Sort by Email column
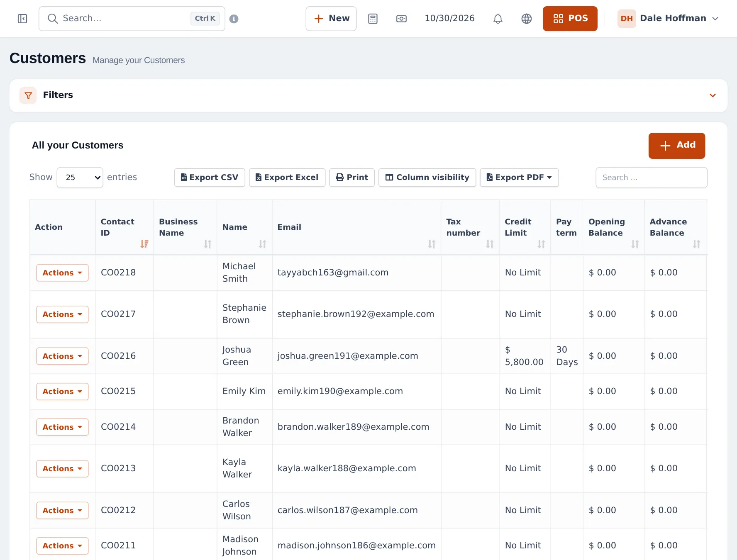 432,244
